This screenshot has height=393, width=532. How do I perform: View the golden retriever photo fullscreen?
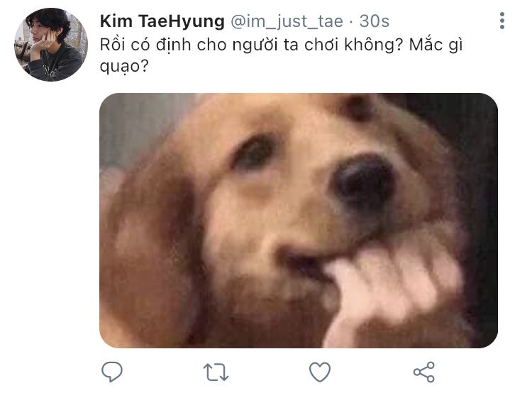(x=299, y=220)
